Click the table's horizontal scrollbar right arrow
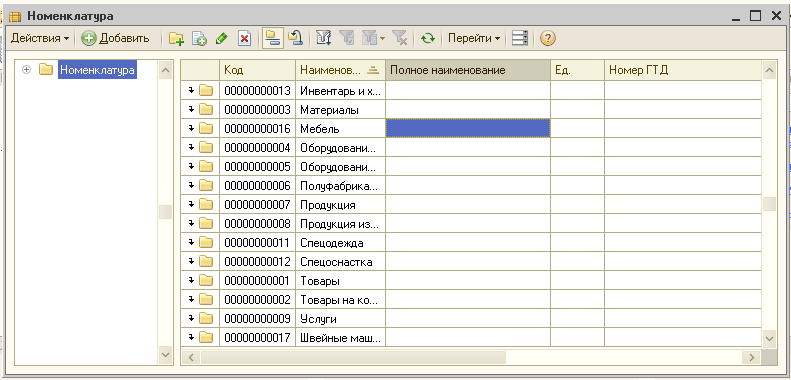Screen dimensions: 791x380 751,357
